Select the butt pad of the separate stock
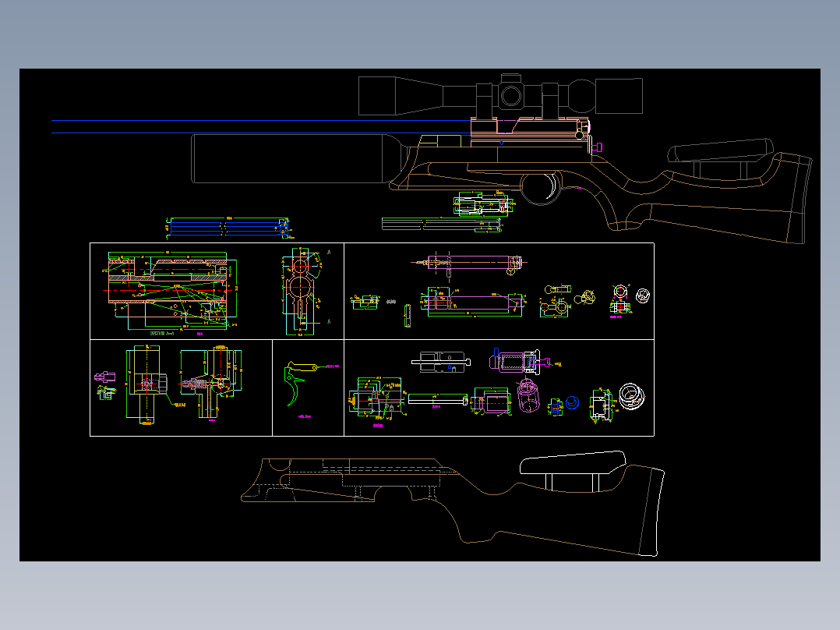 651,512
